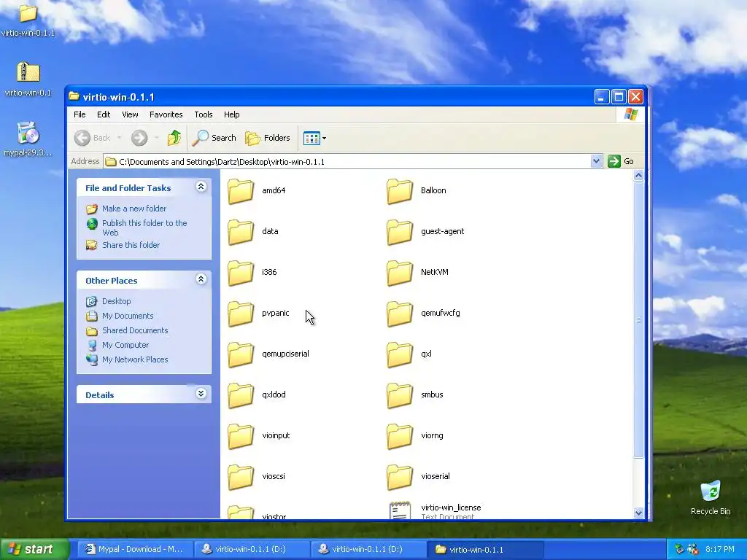This screenshot has width=747, height=560.
Task: Click the scrollbar down arrow
Action: pyautogui.click(x=638, y=513)
